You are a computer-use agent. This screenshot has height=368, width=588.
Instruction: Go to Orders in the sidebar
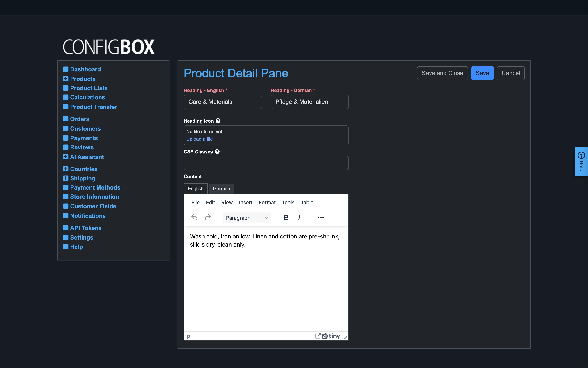(x=80, y=119)
